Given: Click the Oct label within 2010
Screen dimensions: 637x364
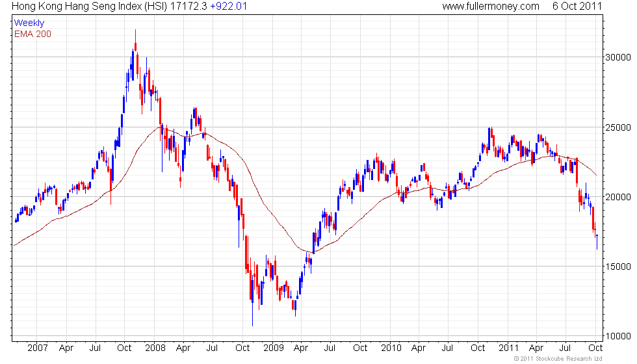Looking at the screenshot, I should (x=478, y=348).
